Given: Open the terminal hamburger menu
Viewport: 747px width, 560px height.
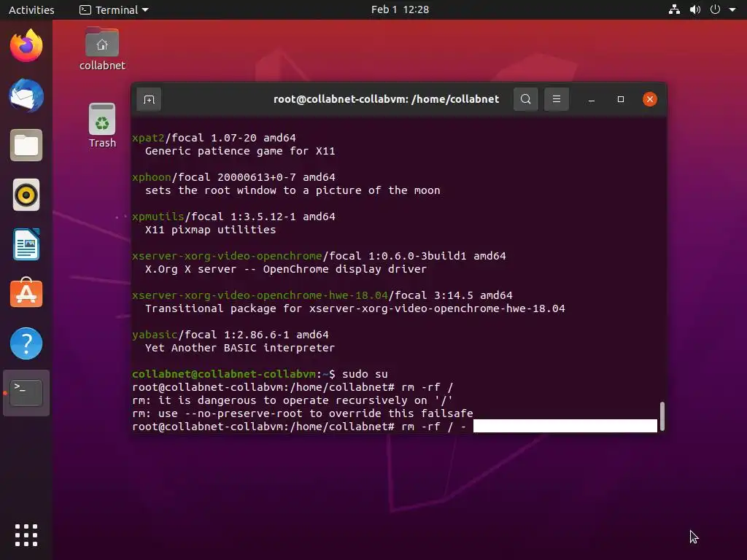Looking at the screenshot, I should click(x=557, y=99).
